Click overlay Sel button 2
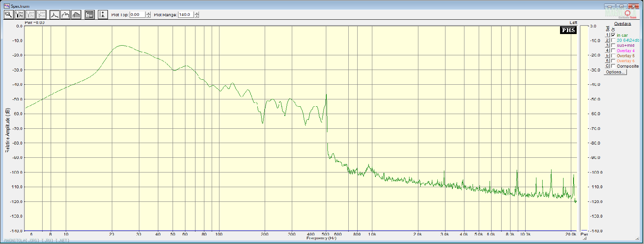 click(607, 40)
